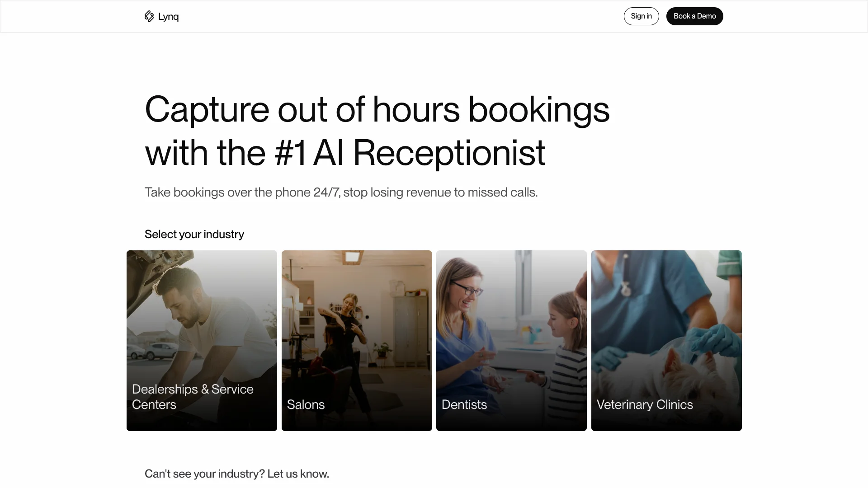Pick the Dentists industry card
The width and height of the screenshot is (868, 488).
[x=511, y=341]
